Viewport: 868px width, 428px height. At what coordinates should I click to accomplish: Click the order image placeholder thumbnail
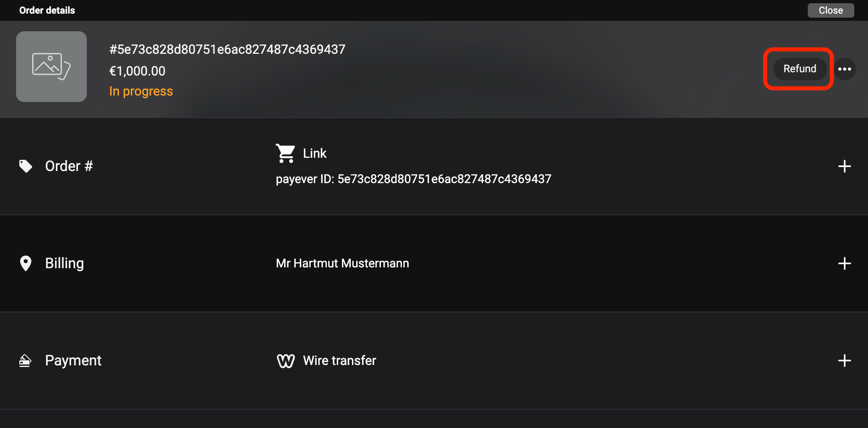(x=51, y=67)
